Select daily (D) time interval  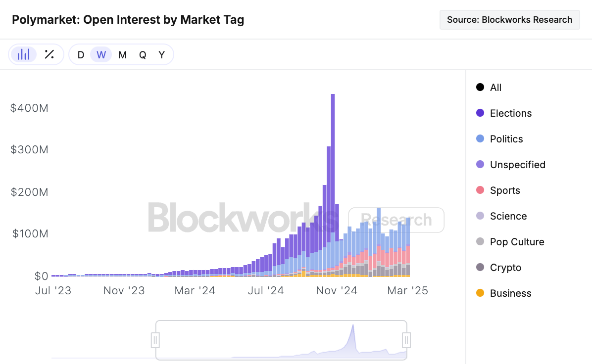pos(81,55)
